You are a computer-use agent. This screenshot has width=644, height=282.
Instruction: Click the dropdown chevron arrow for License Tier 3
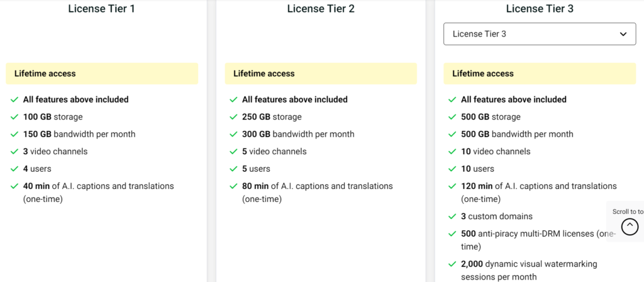(x=623, y=34)
